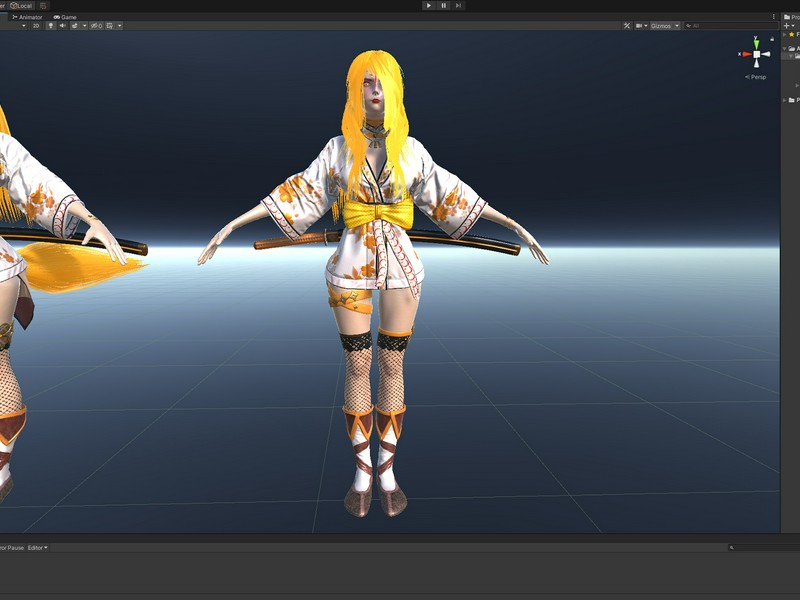Open Scene view three-dot options menu
This screenshot has height=600, width=800.
click(773, 17)
